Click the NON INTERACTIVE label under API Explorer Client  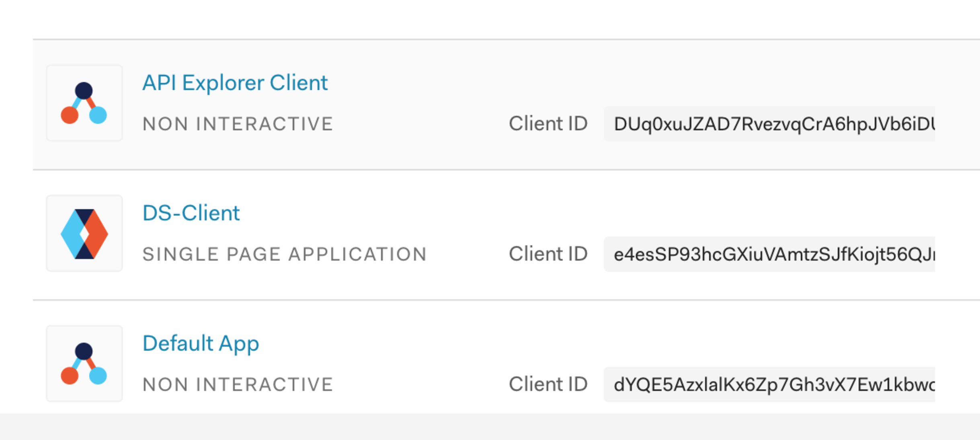tap(237, 123)
